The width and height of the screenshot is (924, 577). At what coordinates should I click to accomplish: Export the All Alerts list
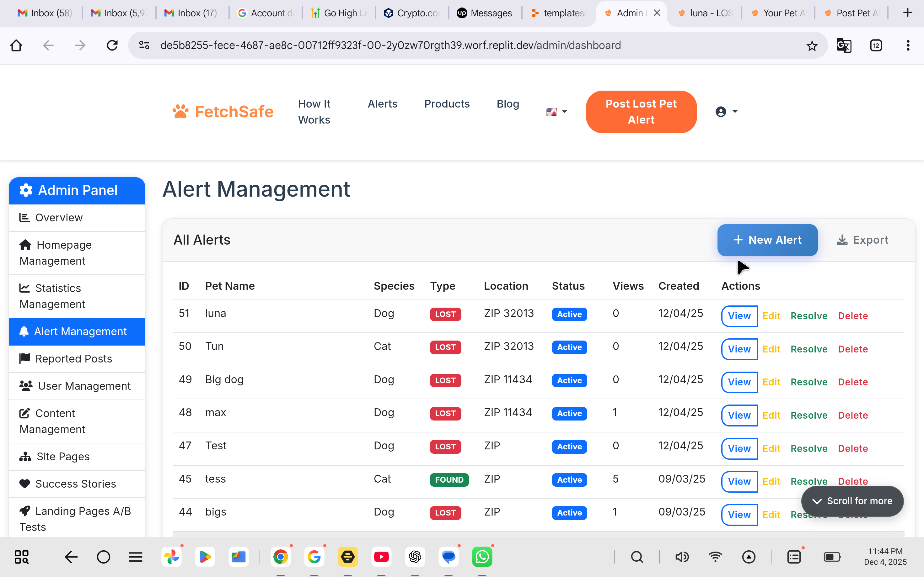click(x=862, y=240)
